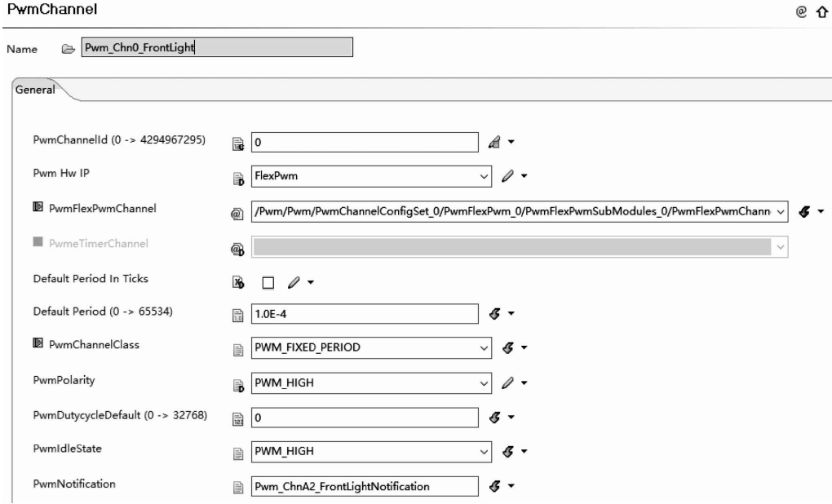
Task: Click the derived-value icon after PwmIdleState
Action: click(x=508, y=451)
